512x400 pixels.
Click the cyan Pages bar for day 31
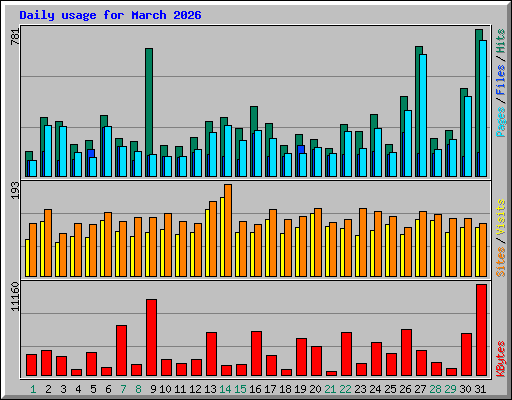coord(483,108)
